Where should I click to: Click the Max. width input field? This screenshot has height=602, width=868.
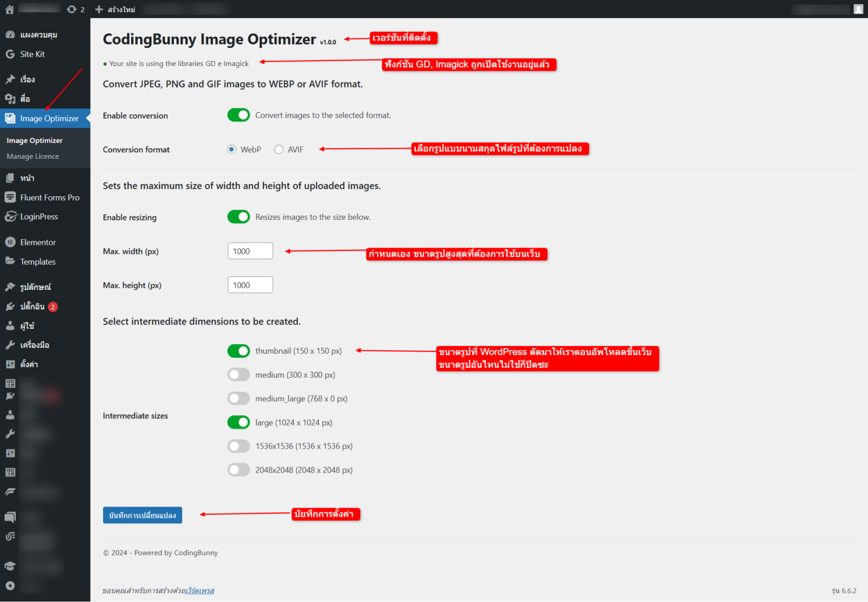click(x=250, y=251)
